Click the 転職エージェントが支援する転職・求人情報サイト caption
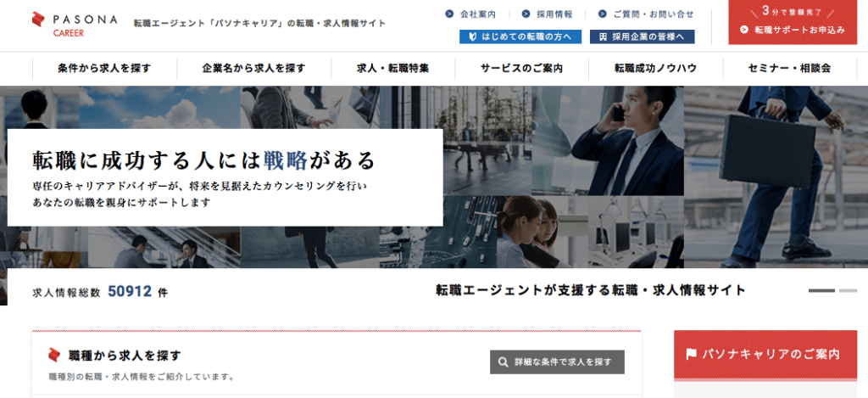 [x=591, y=290]
